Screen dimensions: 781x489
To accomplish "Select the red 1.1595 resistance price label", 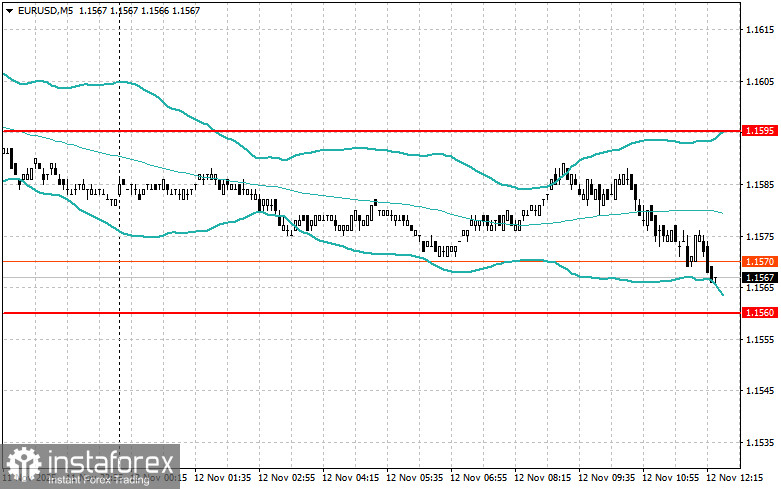I will click(760, 130).
